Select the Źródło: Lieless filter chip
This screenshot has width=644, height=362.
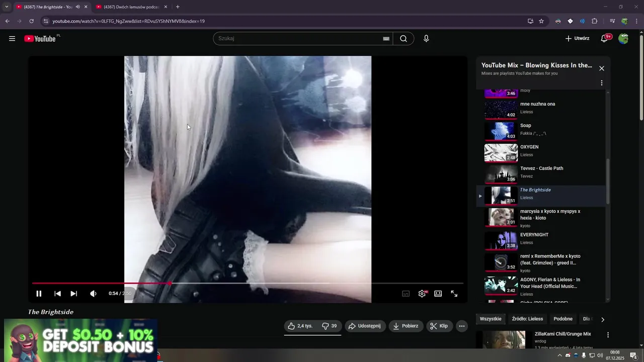pyautogui.click(x=527, y=319)
